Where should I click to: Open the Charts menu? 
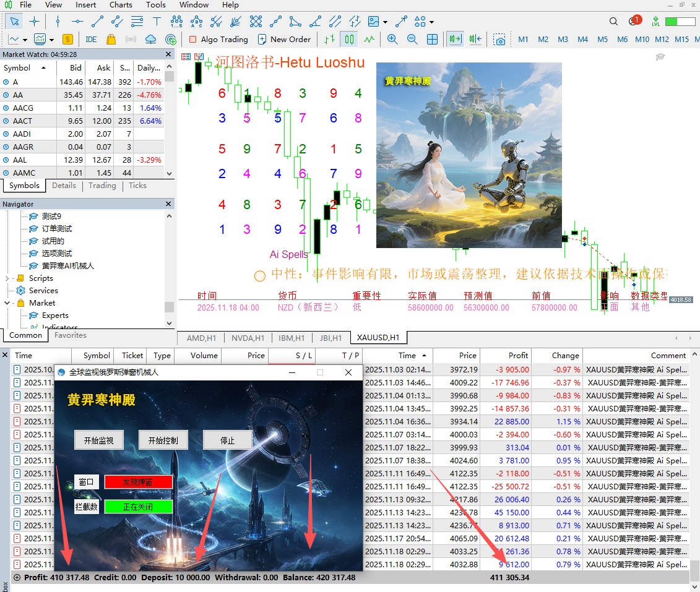[x=121, y=5]
